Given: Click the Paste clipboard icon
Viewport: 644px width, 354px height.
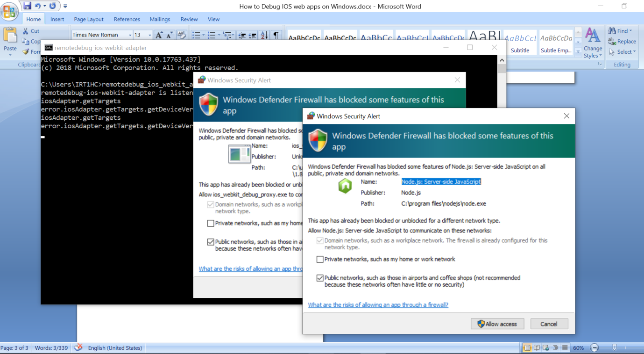Looking at the screenshot, I should 10,35.
